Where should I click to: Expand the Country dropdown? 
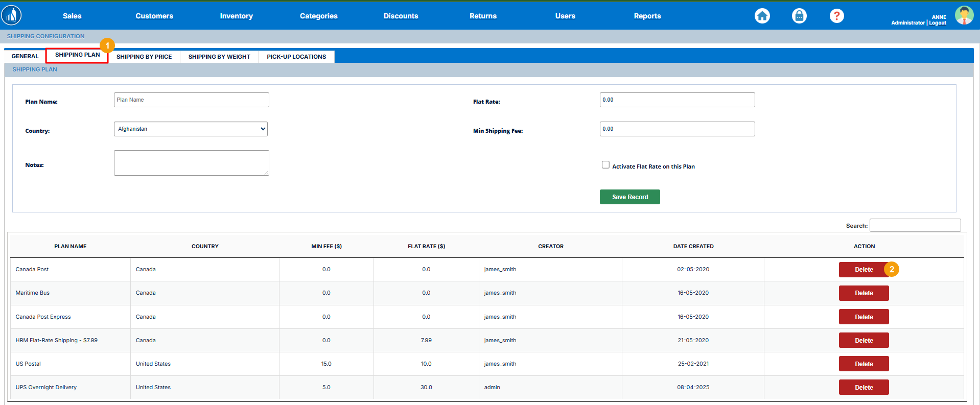click(191, 129)
